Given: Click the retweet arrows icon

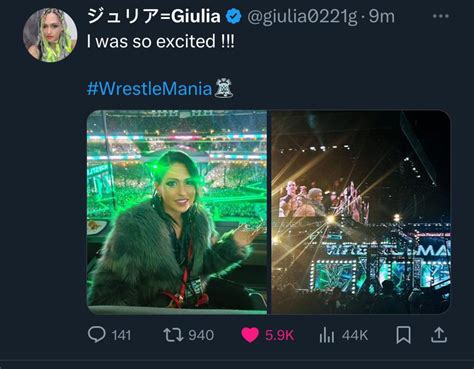Looking at the screenshot, I should pyautogui.click(x=173, y=335).
